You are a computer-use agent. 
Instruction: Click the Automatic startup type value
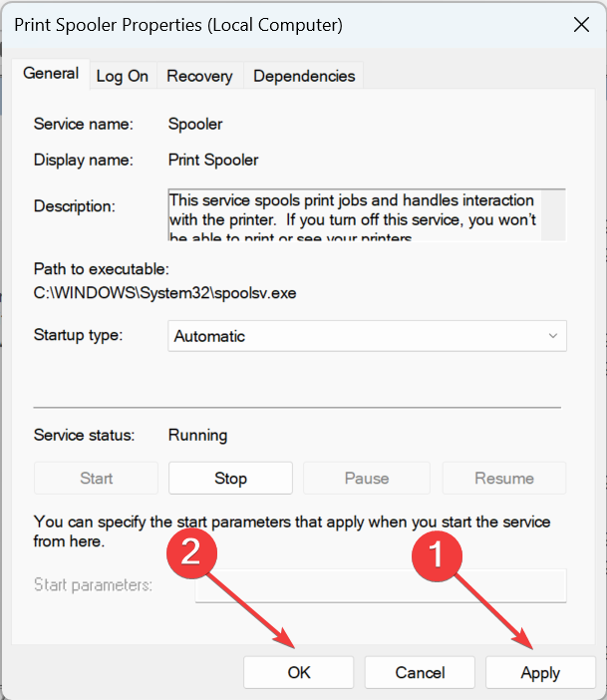point(209,336)
